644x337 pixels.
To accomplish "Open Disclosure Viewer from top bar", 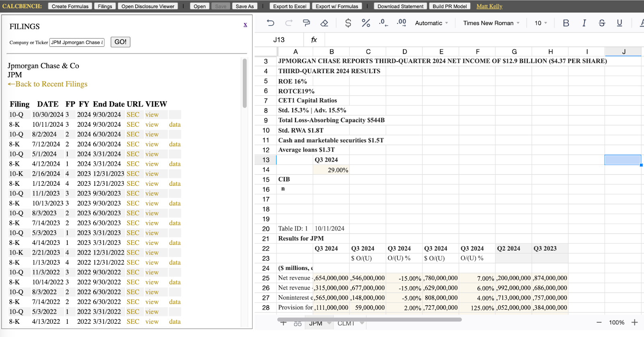I will pyautogui.click(x=148, y=6).
